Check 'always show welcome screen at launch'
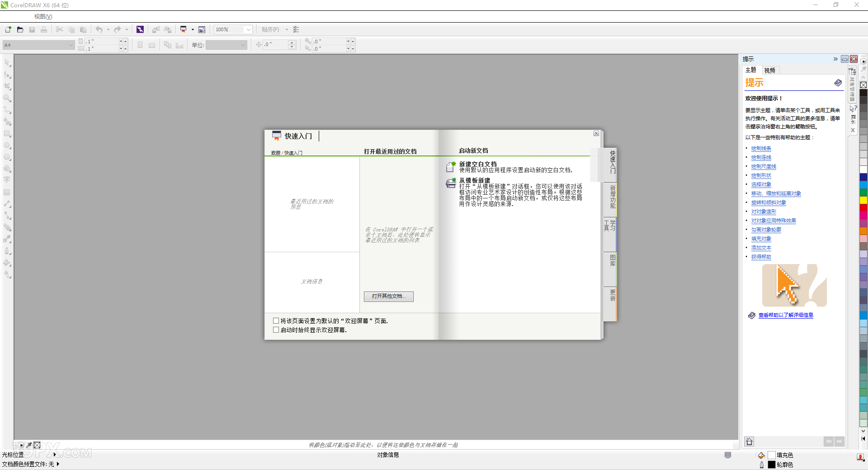This screenshot has width=868, height=470. coord(276,329)
